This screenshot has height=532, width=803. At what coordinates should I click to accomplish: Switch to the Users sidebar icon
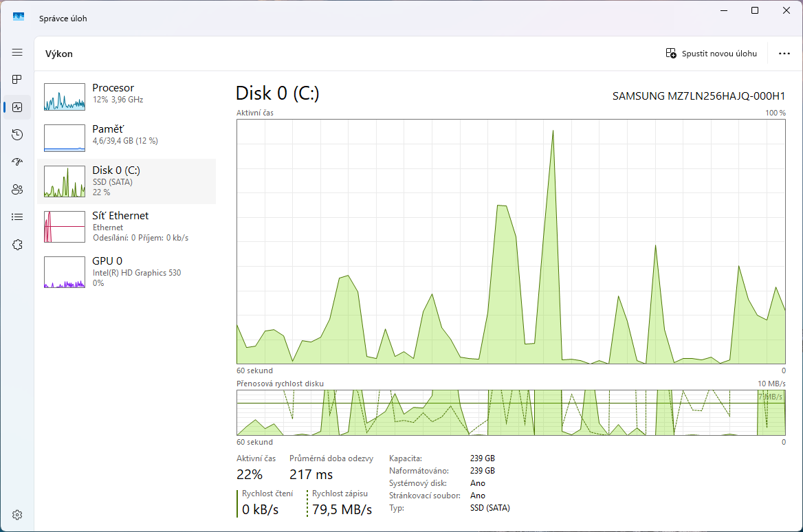point(17,190)
